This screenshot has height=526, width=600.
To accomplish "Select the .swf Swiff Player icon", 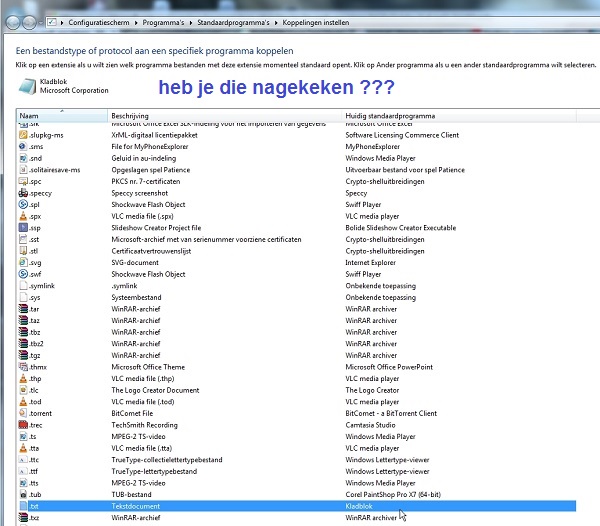I will point(23,274).
